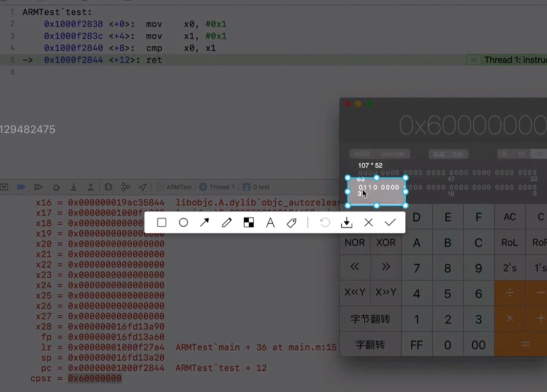Image resolution: width=547 pixels, height=392 pixels.
Task: Undo the last annotation
Action: pos(325,223)
